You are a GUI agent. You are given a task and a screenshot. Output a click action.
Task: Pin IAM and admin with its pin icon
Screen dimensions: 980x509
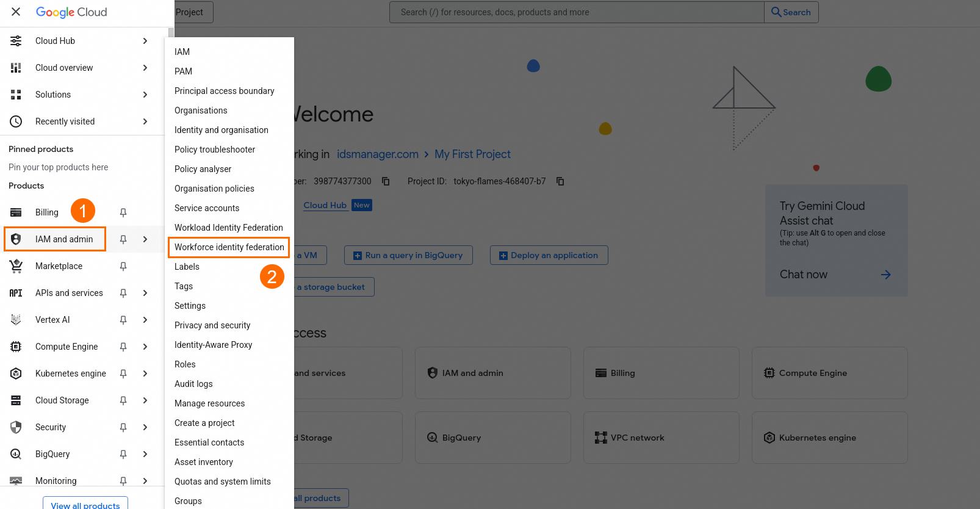[123, 239]
